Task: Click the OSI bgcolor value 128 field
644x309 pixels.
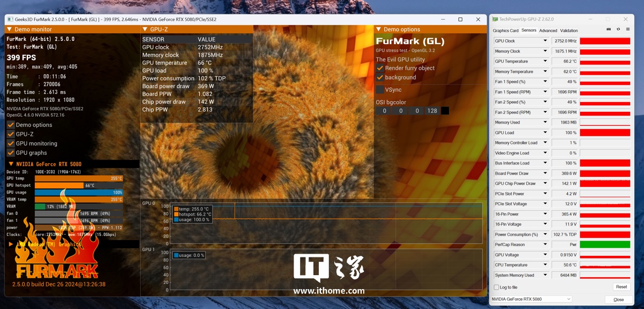Action: (x=432, y=111)
